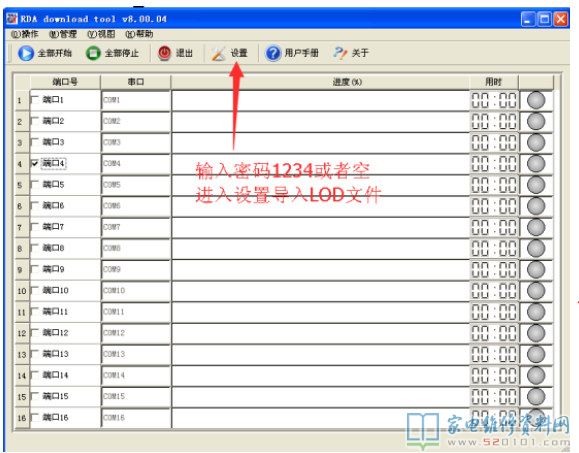This screenshot has height=453, width=579.
Task: Check the 端口16 checkbox
Action: click(x=35, y=417)
